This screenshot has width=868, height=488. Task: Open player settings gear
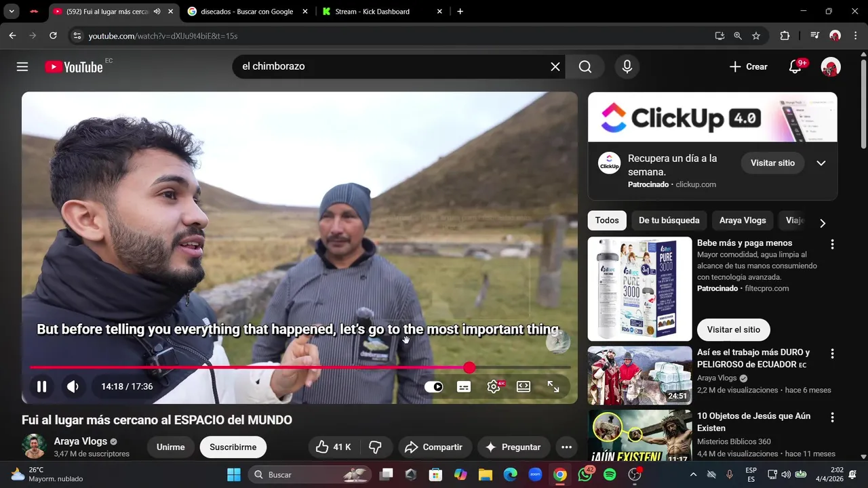(494, 386)
